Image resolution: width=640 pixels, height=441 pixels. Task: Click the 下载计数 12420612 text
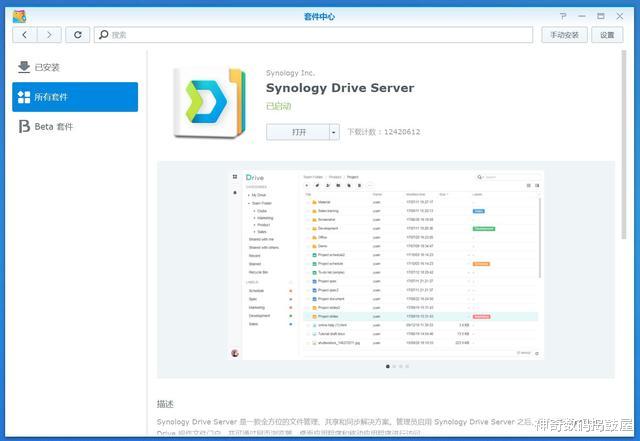point(384,132)
